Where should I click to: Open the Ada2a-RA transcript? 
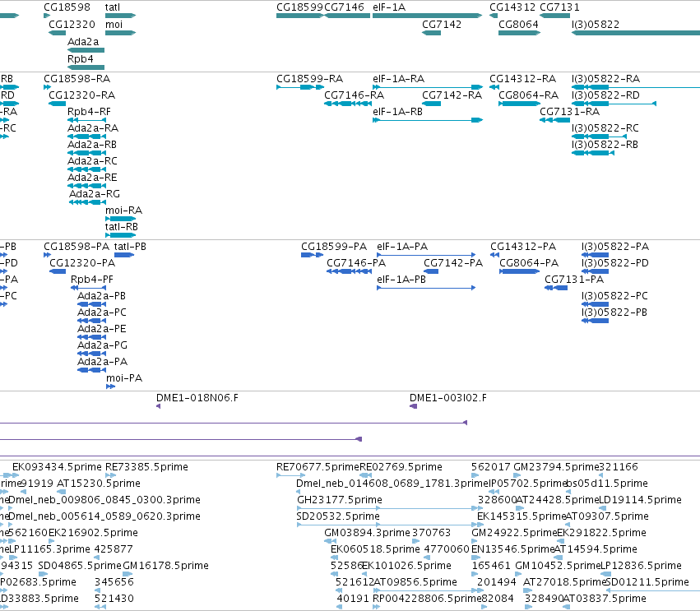(x=86, y=137)
